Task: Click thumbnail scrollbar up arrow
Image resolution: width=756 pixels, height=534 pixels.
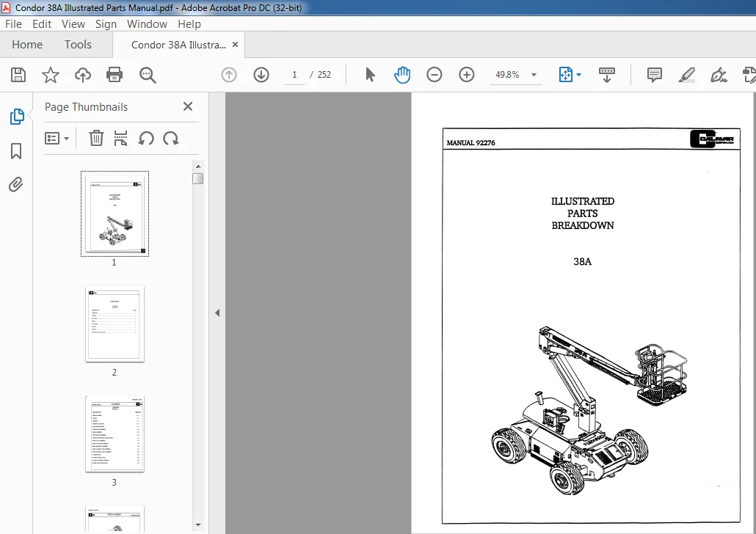Action: [198, 167]
